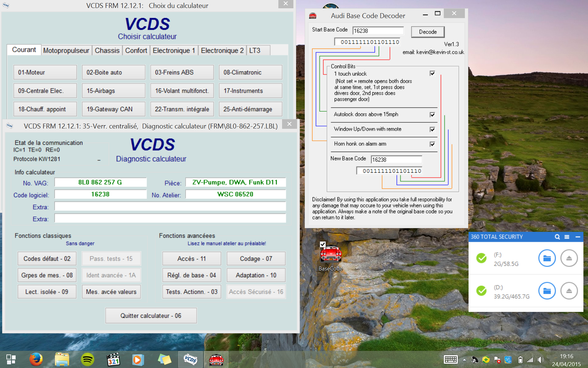Open the Confort tab
This screenshot has height=368, width=588.
(136, 51)
